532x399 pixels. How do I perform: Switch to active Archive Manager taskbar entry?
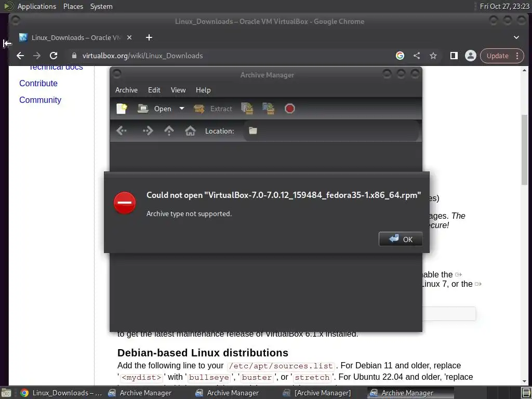coord(410,393)
